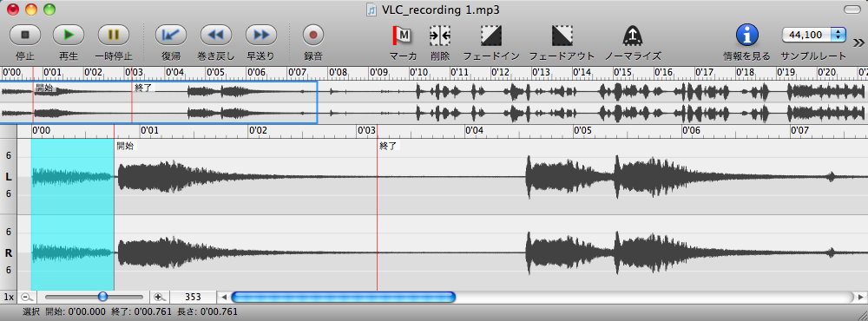This screenshot has height=321, width=868.
Task: Click the R channel label
Action: click(9, 253)
